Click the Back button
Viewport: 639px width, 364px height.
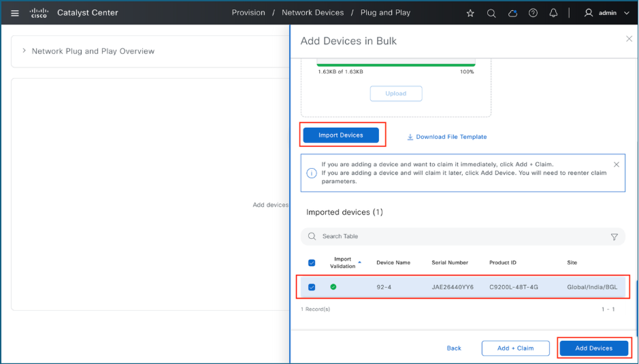[454, 348]
